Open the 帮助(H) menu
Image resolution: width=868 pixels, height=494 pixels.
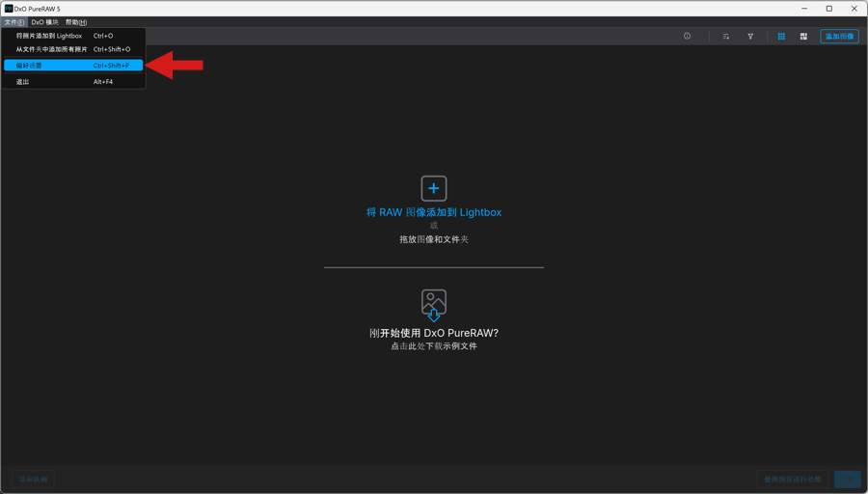click(x=76, y=22)
